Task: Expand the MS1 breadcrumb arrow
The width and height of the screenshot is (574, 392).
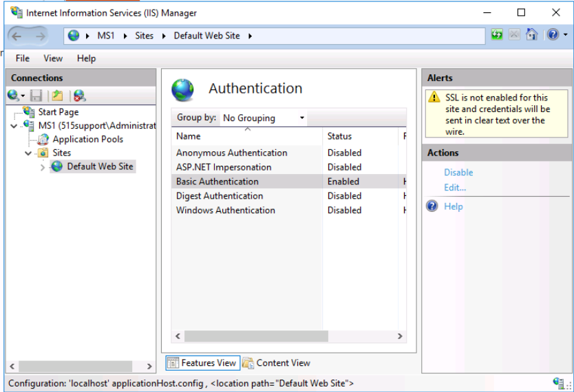Action: coord(125,36)
